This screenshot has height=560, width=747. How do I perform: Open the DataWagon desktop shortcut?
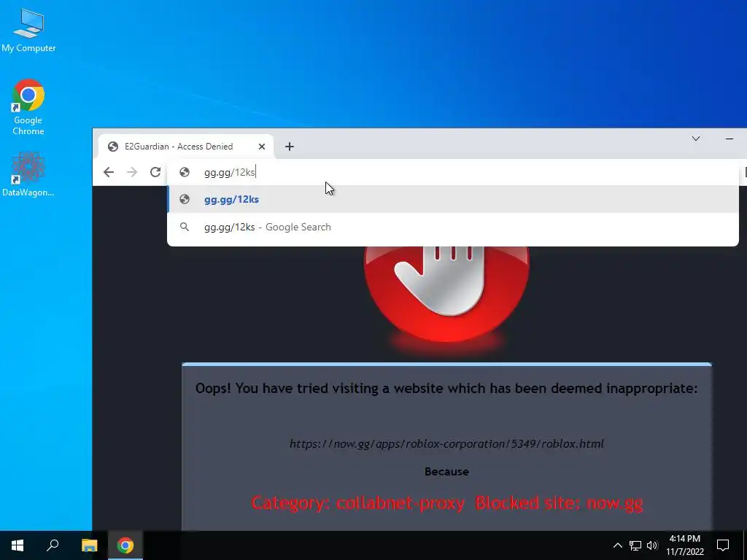28,174
